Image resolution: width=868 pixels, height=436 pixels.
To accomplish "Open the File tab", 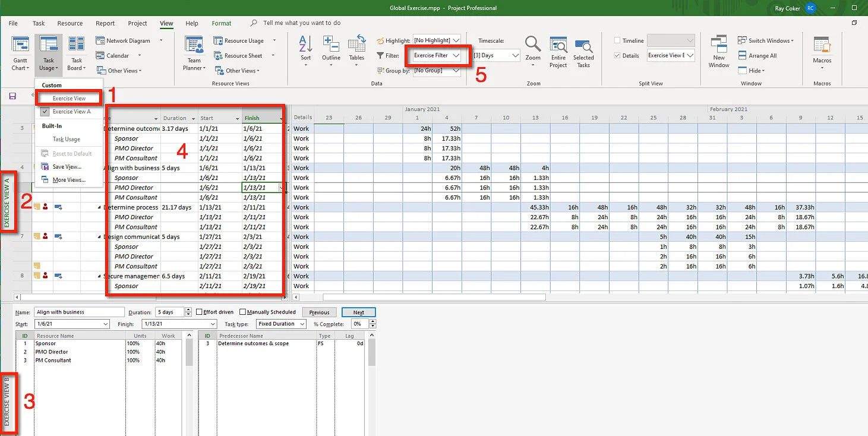I will pyautogui.click(x=13, y=23).
